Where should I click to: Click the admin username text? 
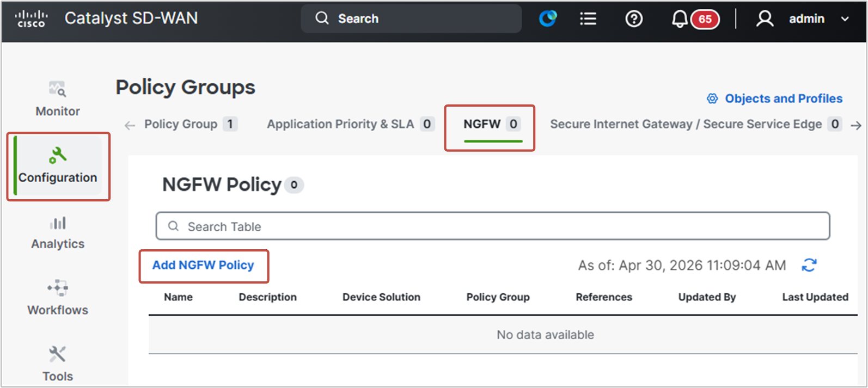[806, 19]
